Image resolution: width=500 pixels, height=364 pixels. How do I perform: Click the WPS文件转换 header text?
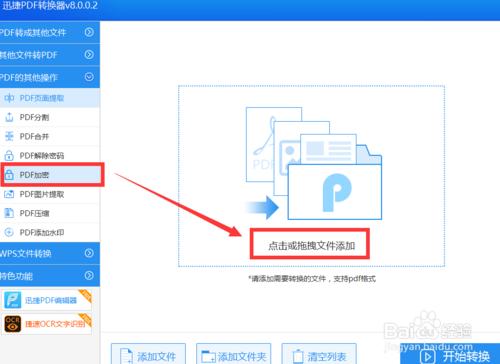pyautogui.click(x=25, y=254)
